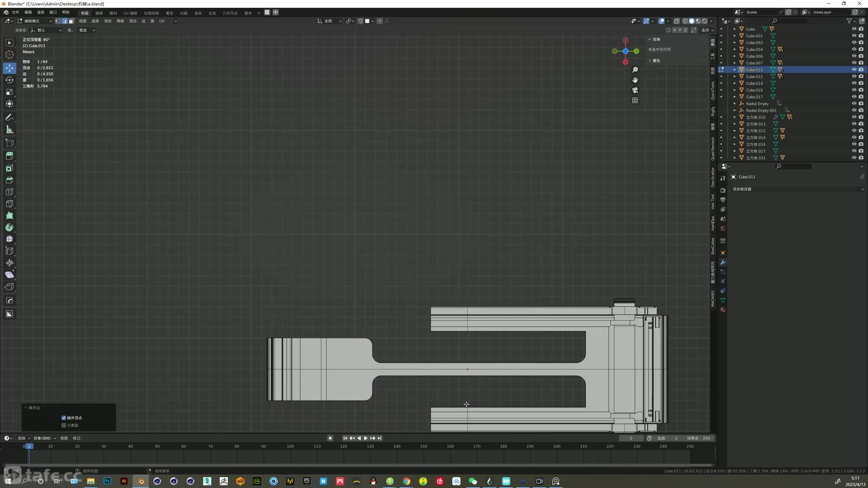The image size is (868, 488).
Task: Open the 框选 drag mode dropdown
Action: 86,30
